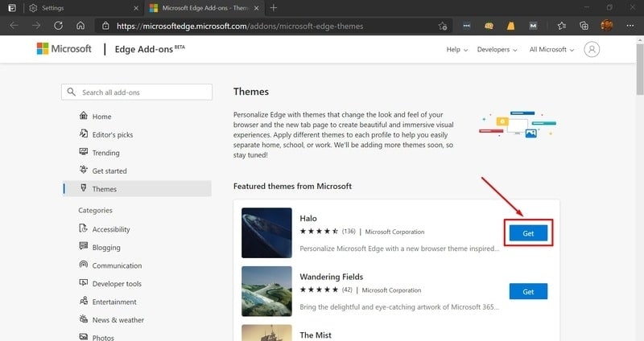
Task: Select the Microsoft Edge Add-ons tab
Action: [204, 8]
